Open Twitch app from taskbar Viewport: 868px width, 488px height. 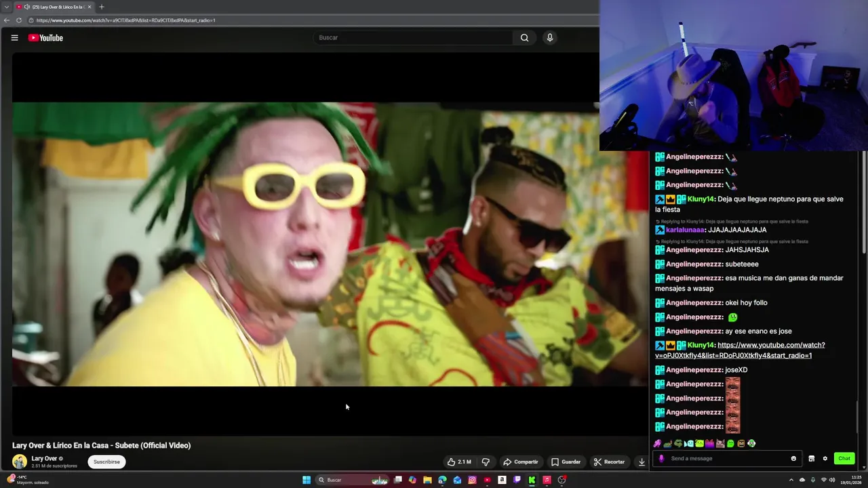click(517, 480)
